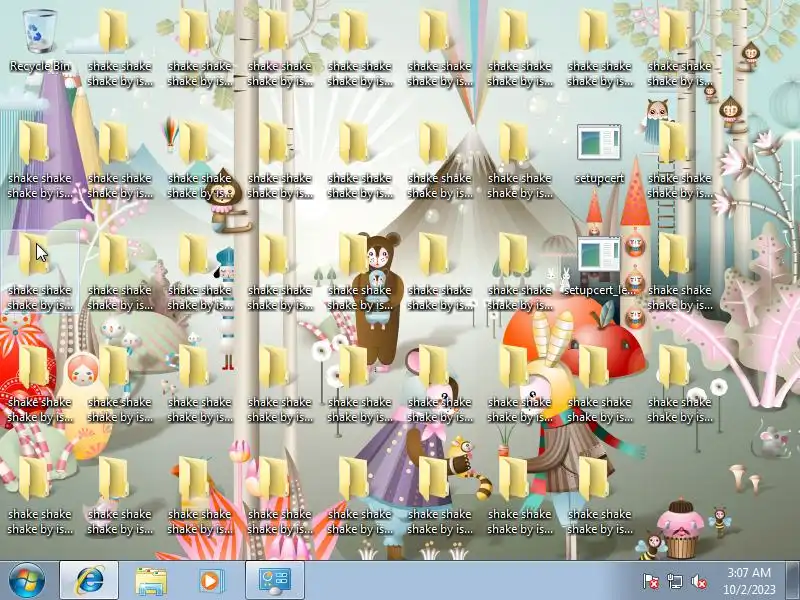Open the Windows Start menu orb
The width and height of the screenshot is (800, 600).
(x=27, y=581)
